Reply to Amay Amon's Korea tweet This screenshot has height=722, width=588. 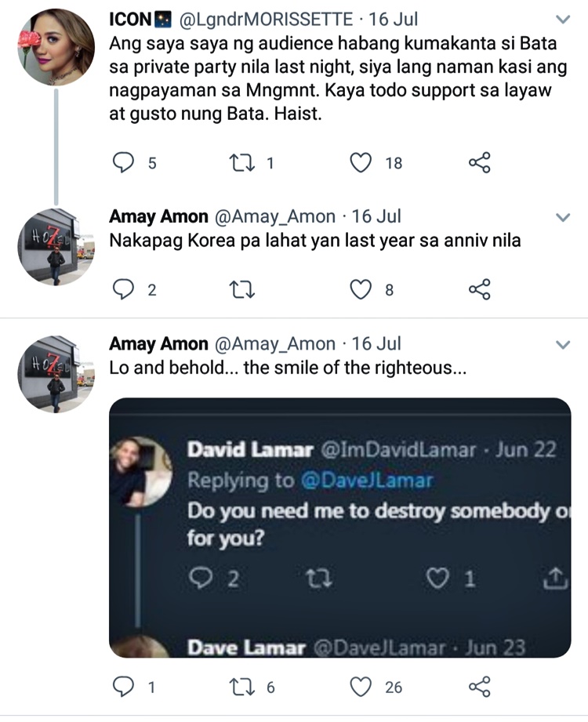(123, 289)
